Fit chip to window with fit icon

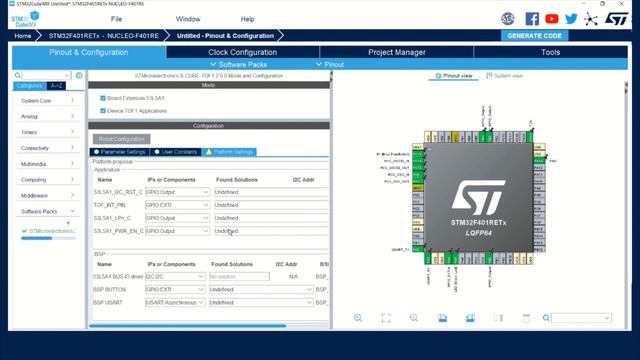tap(386, 318)
